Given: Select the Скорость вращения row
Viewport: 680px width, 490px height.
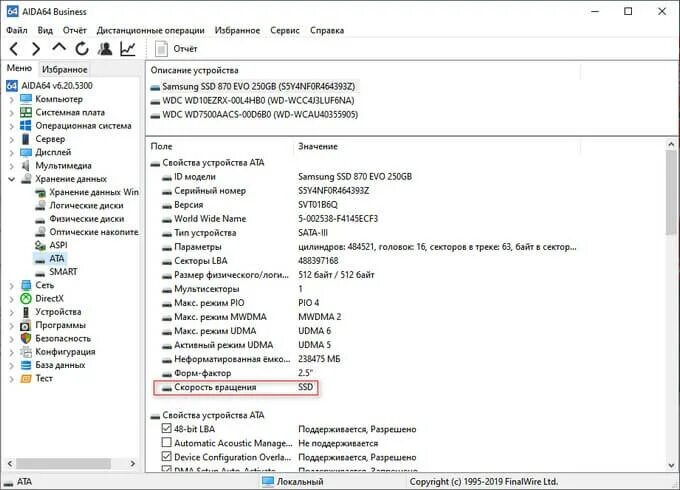Looking at the screenshot, I should pos(236,387).
